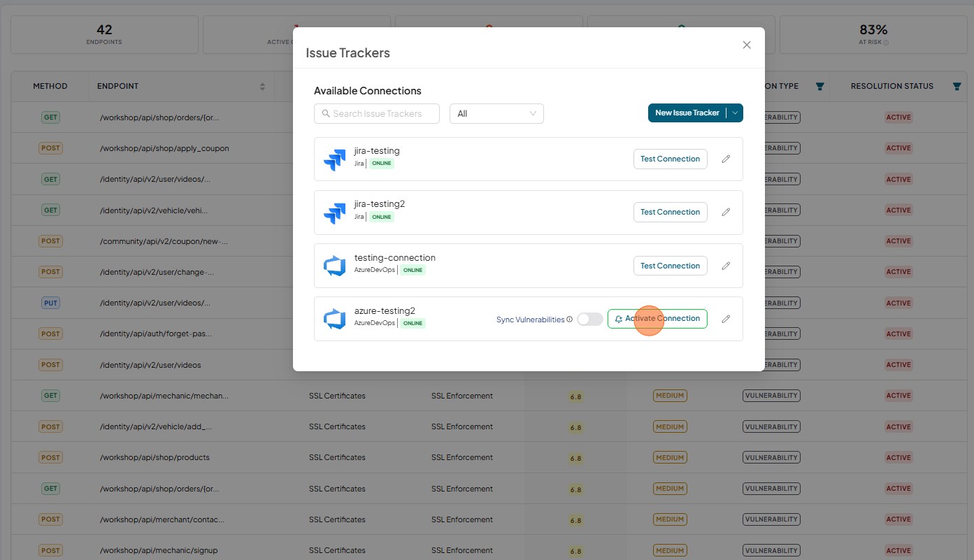The height and width of the screenshot is (560, 974).
Task: Open filter icon beside RESOLUTION STATUS header
Action: click(957, 87)
